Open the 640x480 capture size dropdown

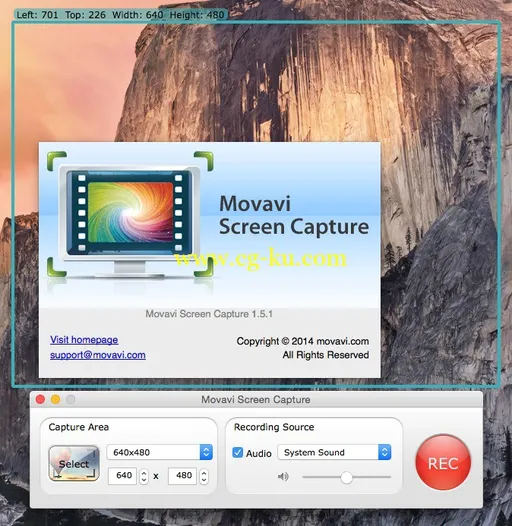[159, 452]
